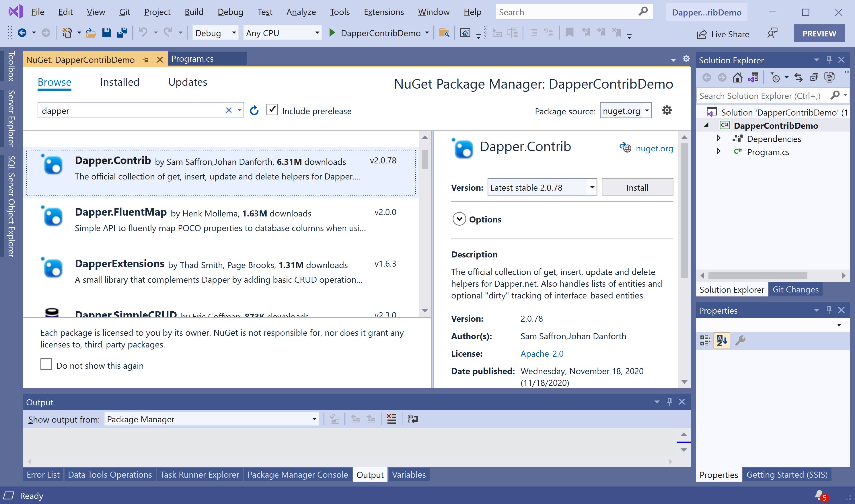Collapse the Options section
The image size is (855, 504).
tap(459, 219)
